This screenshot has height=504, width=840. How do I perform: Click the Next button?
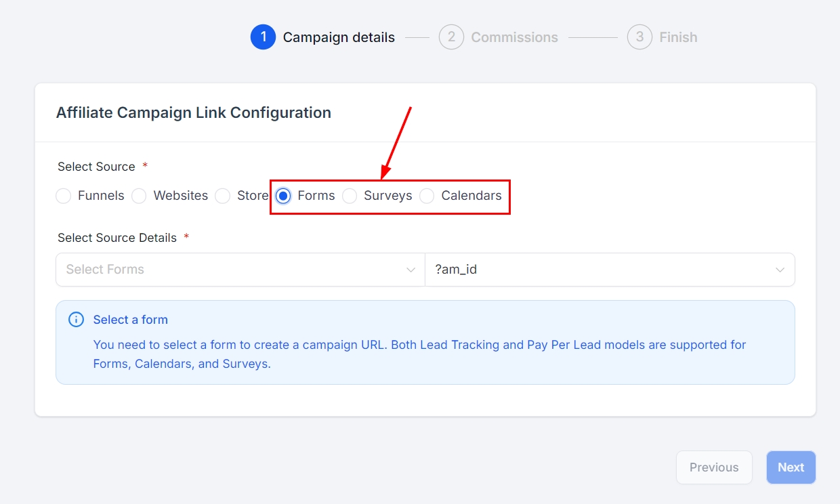pyautogui.click(x=791, y=467)
